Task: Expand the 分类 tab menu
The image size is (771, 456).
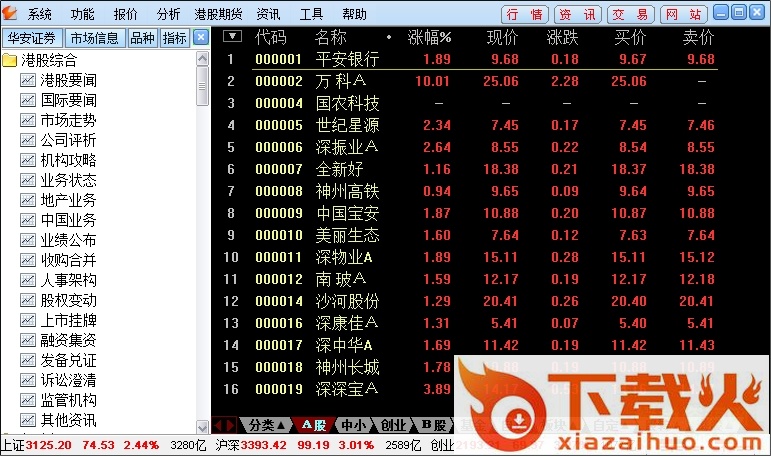Action: pyautogui.click(x=267, y=425)
